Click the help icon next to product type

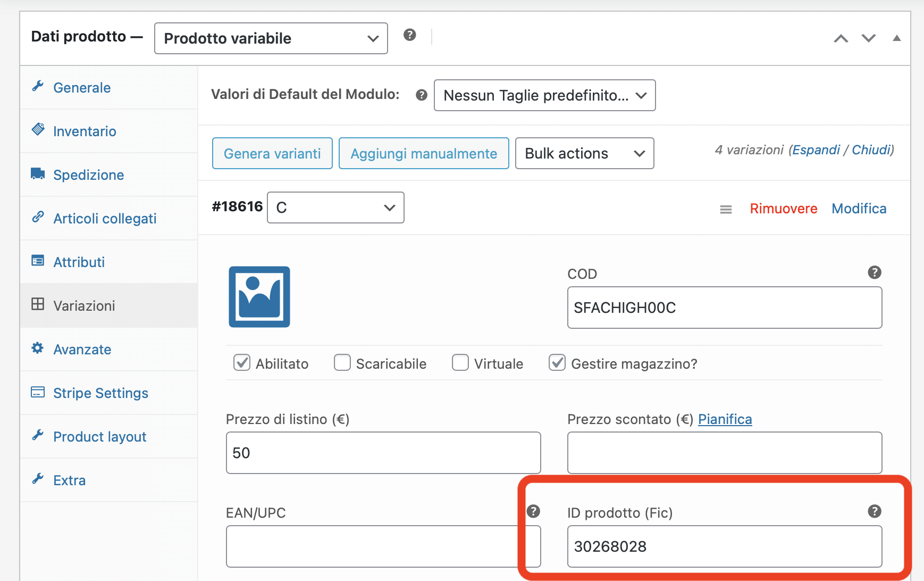409,35
